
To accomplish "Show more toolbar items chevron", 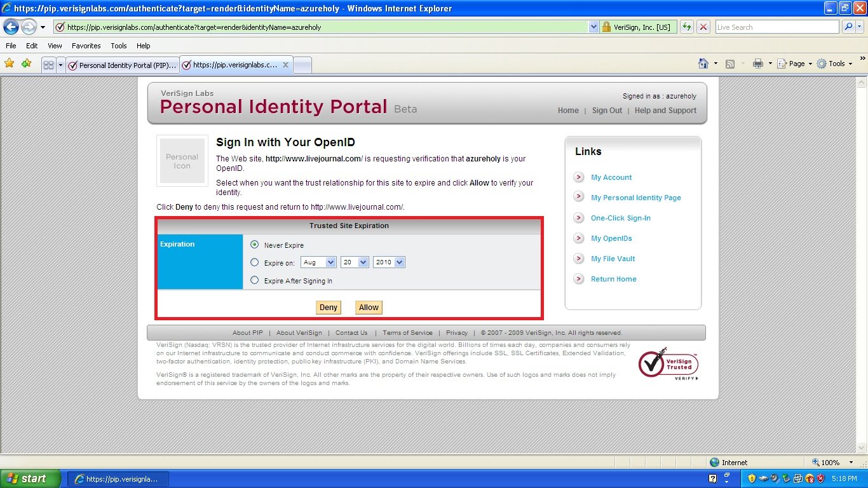I will tap(862, 58).
